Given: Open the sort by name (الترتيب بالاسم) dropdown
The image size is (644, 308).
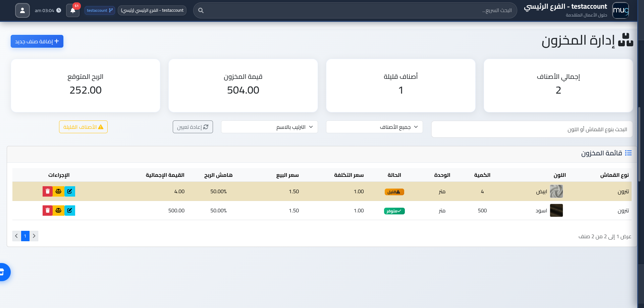Looking at the screenshot, I should pyautogui.click(x=269, y=127).
